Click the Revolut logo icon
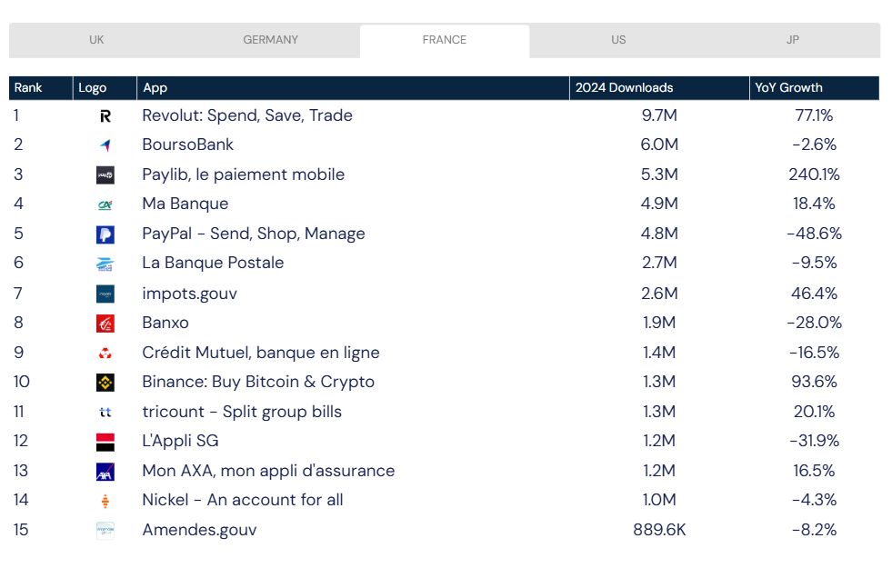The image size is (892, 588). coord(105,116)
